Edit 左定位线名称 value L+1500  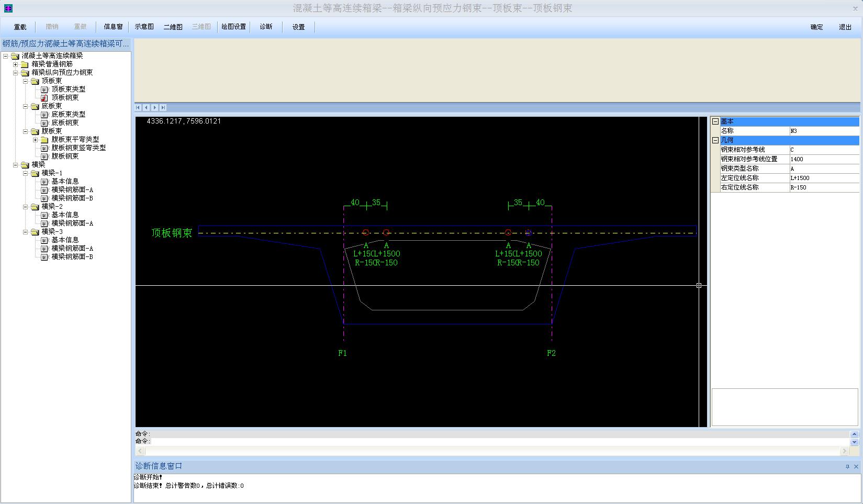pyautogui.click(x=824, y=178)
